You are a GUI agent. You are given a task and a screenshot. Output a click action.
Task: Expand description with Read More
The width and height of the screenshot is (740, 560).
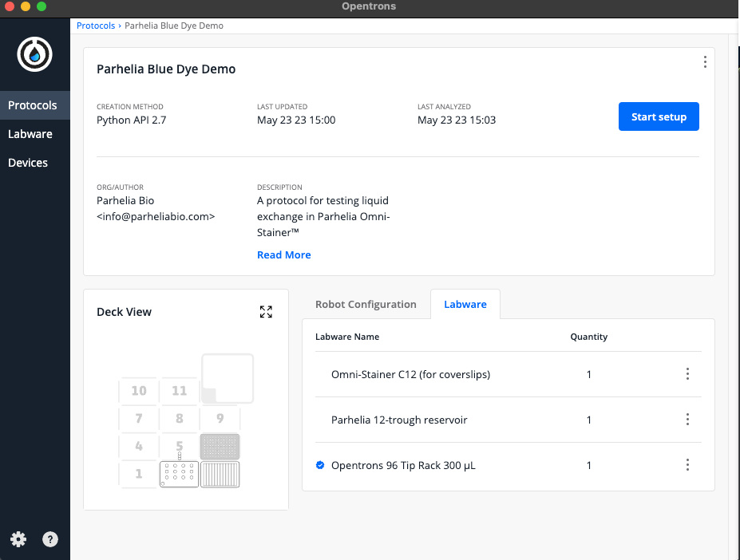(283, 254)
